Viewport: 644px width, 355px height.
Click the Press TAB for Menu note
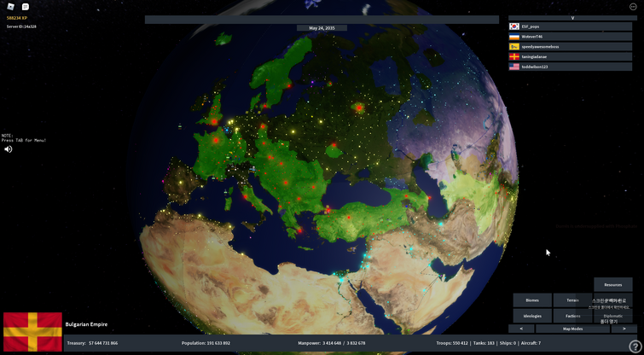(24, 140)
